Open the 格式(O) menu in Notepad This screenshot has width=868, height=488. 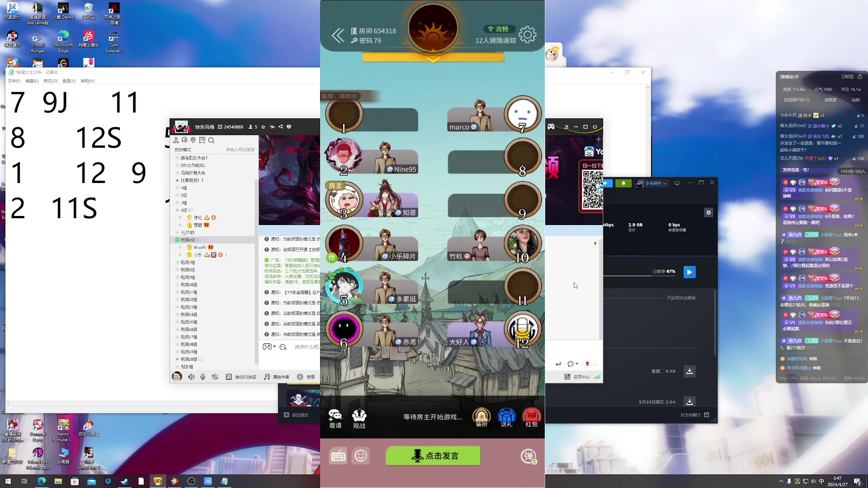[x=50, y=81]
